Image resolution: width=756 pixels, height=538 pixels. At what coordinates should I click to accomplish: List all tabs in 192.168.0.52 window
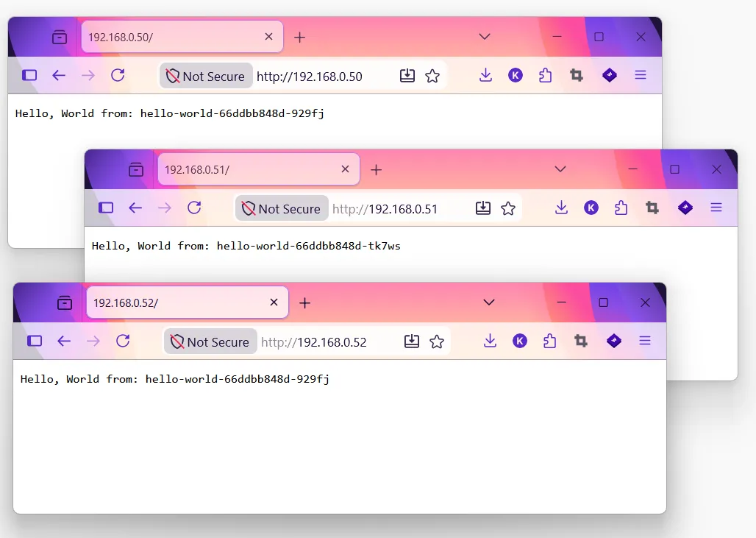489,302
